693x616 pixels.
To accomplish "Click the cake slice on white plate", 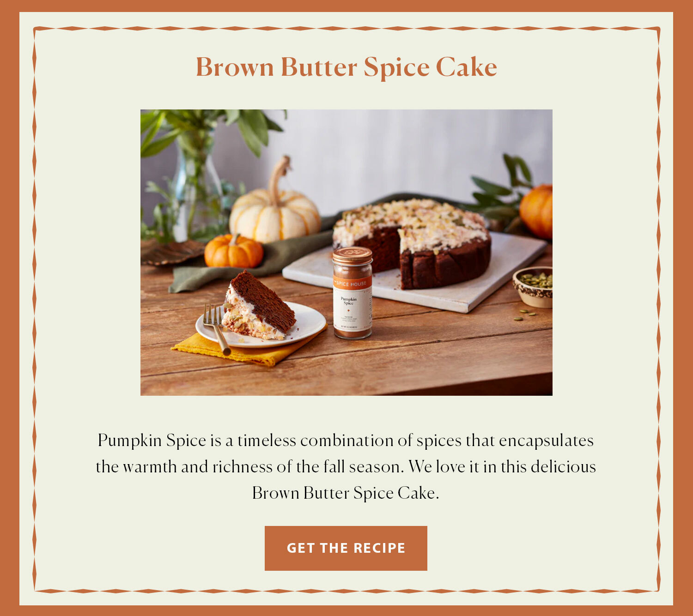I will [x=258, y=306].
